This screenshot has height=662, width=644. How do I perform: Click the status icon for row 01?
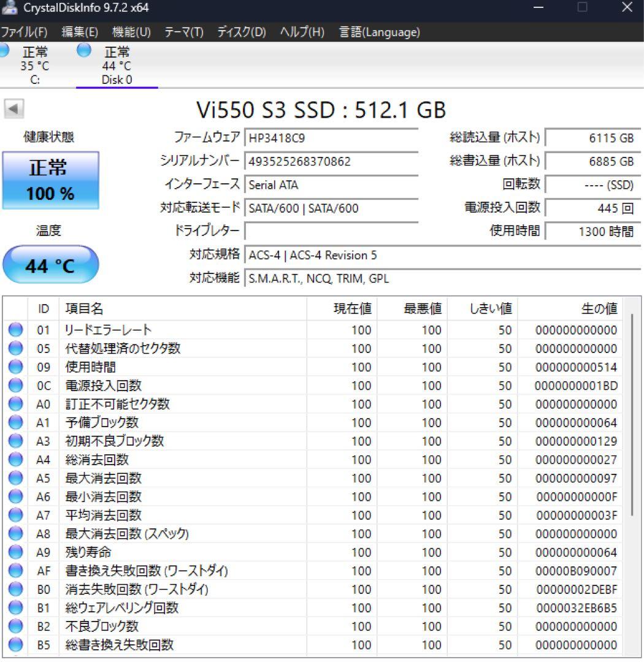[x=15, y=329]
